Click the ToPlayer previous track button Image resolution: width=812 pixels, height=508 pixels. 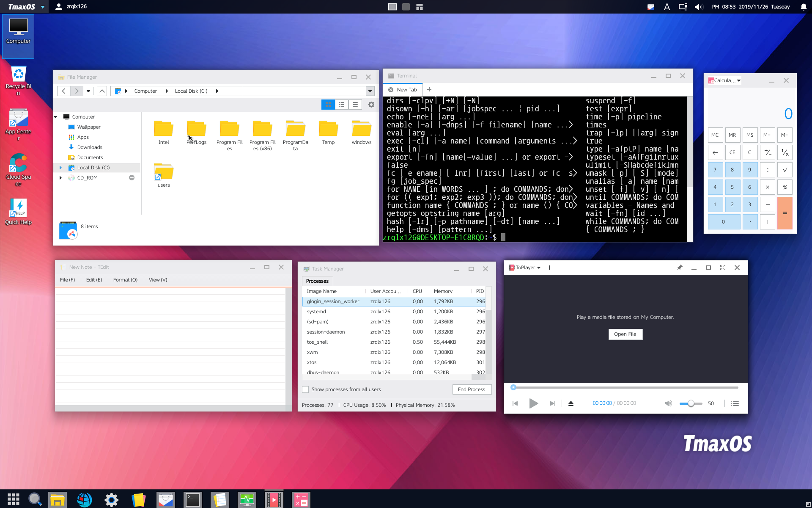[515, 403]
